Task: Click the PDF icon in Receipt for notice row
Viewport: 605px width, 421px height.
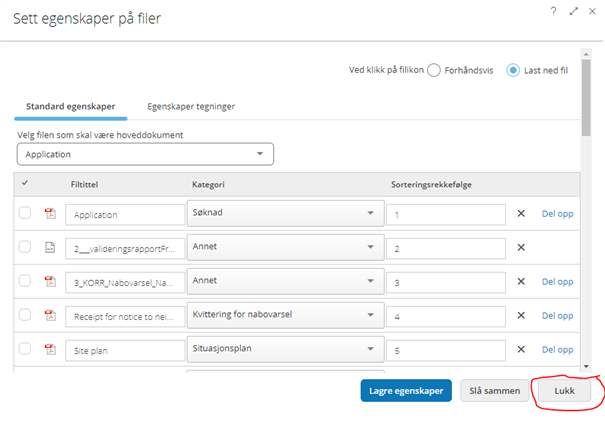Action: click(50, 315)
